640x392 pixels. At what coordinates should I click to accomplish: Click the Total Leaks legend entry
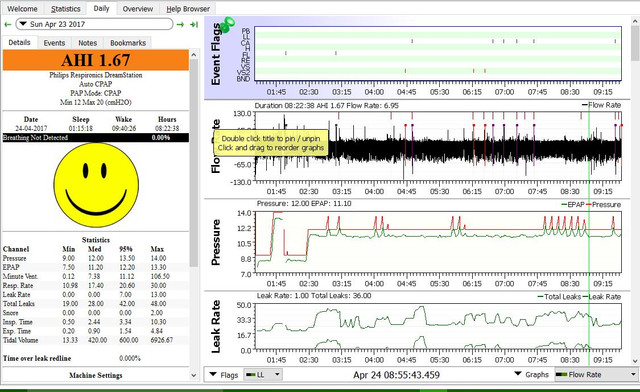click(x=559, y=297)
